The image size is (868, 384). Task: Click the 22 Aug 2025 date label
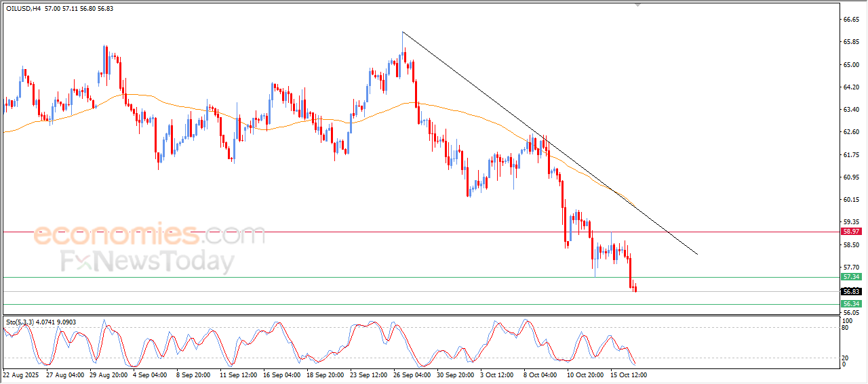pyautogui.click(x=20, y=374)
